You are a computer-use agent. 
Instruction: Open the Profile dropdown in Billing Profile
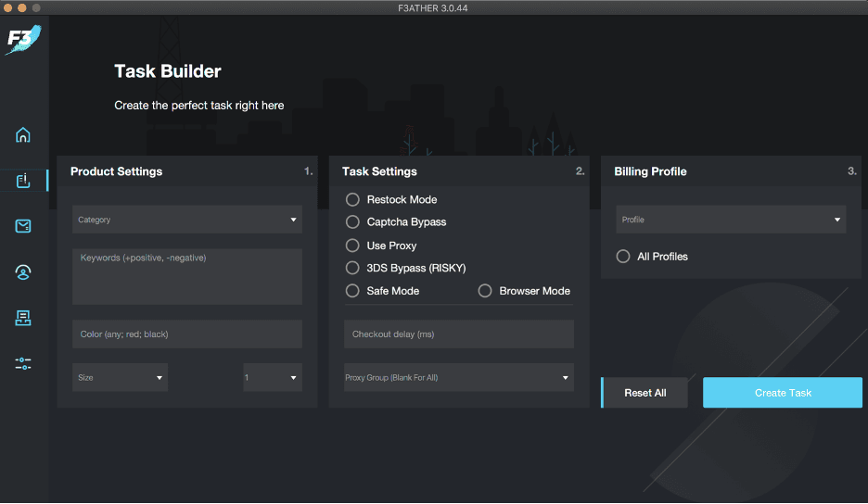pyautogui.click(x=731, y=220)
